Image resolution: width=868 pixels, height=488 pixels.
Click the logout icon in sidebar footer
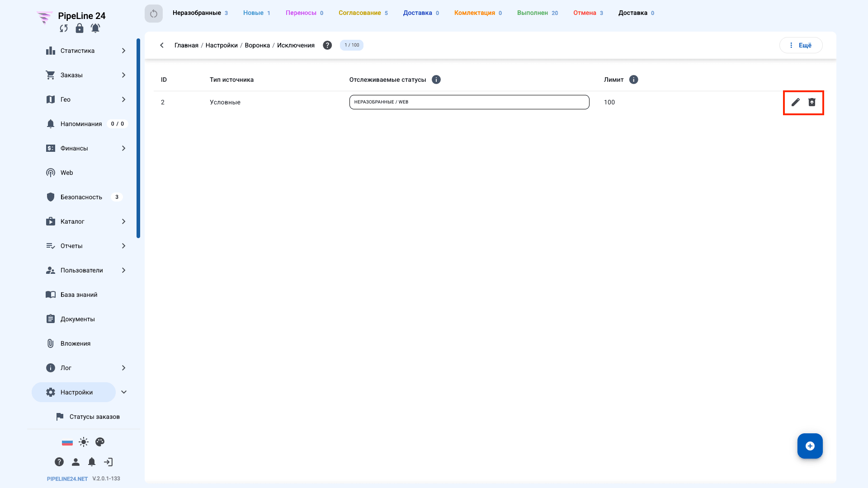108,462
